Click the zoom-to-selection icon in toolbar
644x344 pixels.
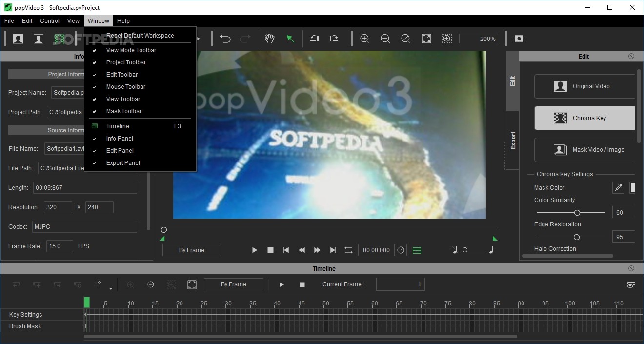446,39
